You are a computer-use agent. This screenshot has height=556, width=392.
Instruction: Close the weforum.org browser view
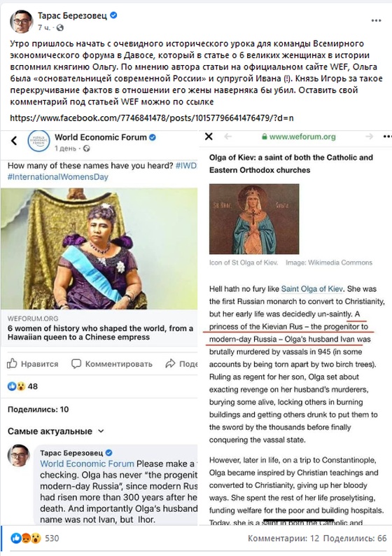coord(209,137)
